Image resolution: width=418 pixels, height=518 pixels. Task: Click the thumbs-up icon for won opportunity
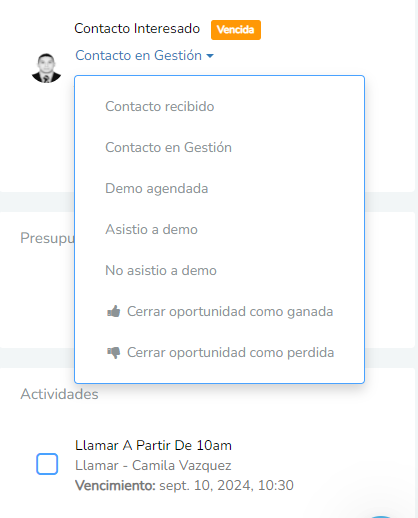pyautogui.click(x=113, y=311)
